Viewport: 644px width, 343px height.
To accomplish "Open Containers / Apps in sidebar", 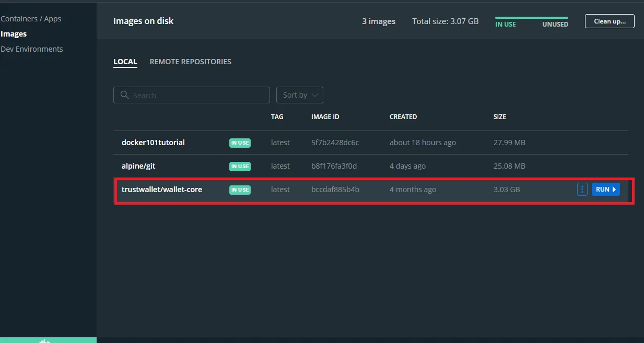I will pos(31,19).
